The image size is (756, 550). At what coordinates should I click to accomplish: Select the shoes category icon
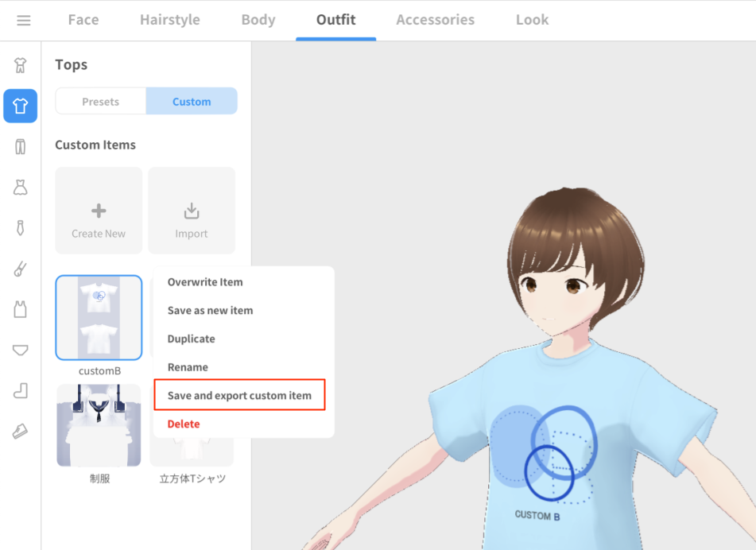20,432
